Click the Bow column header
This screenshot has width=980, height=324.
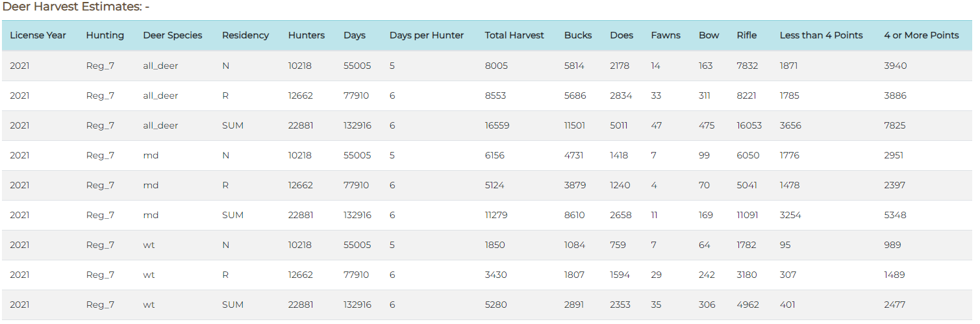point(709,36)
